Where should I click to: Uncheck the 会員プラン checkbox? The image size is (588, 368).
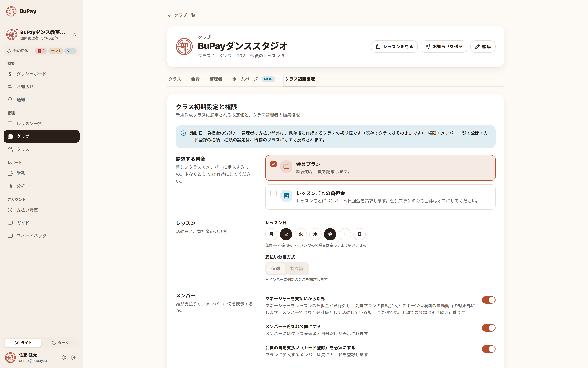click(x=273, y=164)
